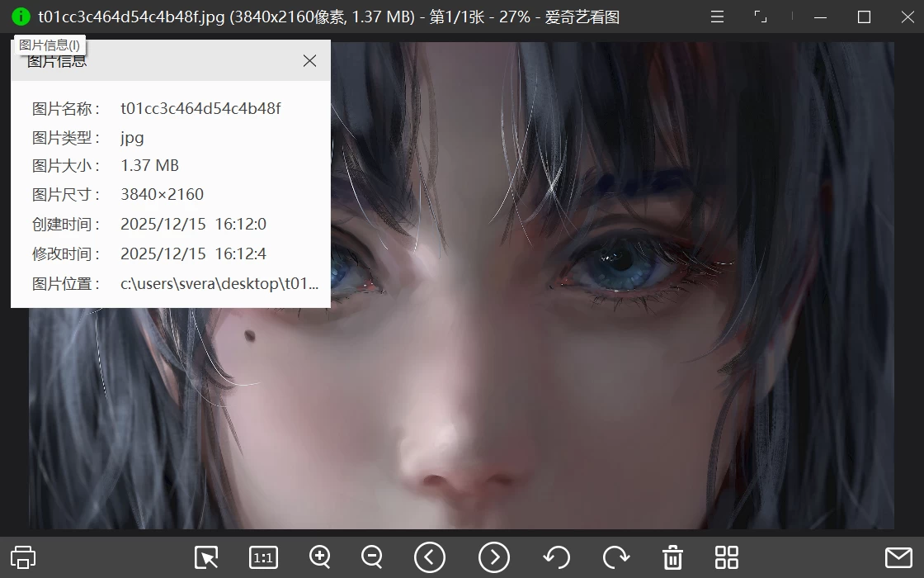924x578 pixels.
Task: Minimize the viewer window
Action: click(x=819, y=17)
